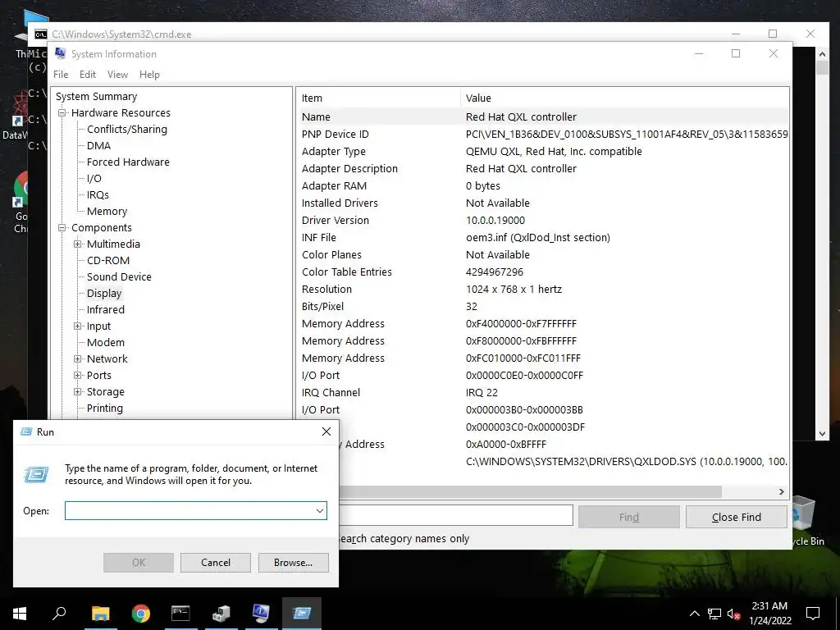This screenshot has width=840, height=630.
Task: Select DMA tree item
Action: coord(98,146)
